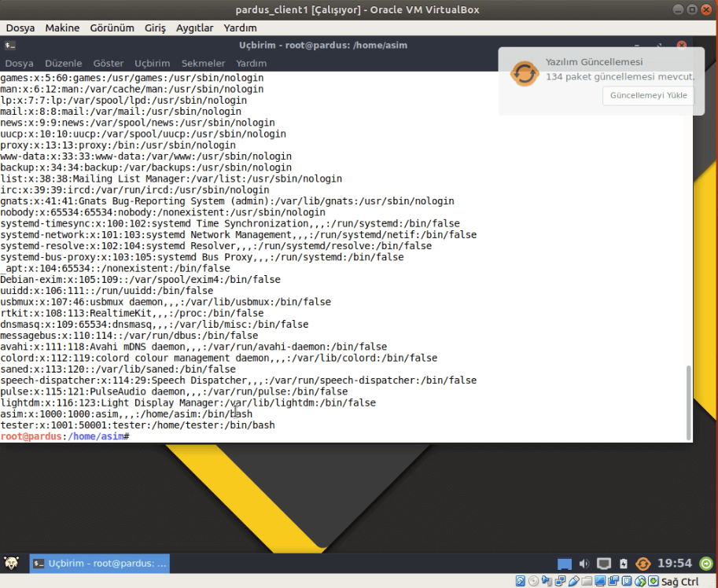
Task: Click the line starting with 'gnats:x:41:41'
Action: click(x=227, y=201)
